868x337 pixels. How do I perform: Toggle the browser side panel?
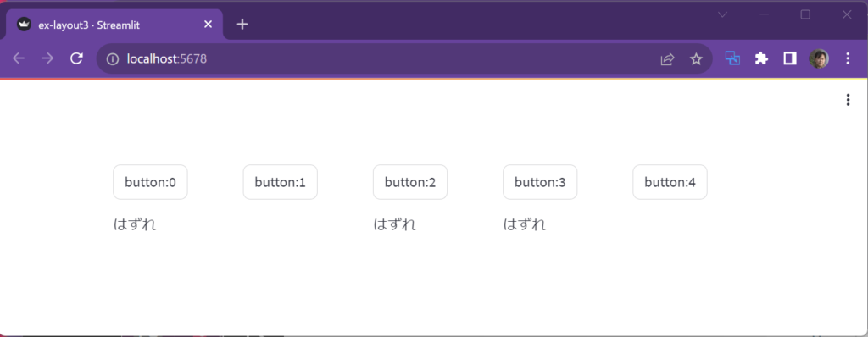coord(790,58)
